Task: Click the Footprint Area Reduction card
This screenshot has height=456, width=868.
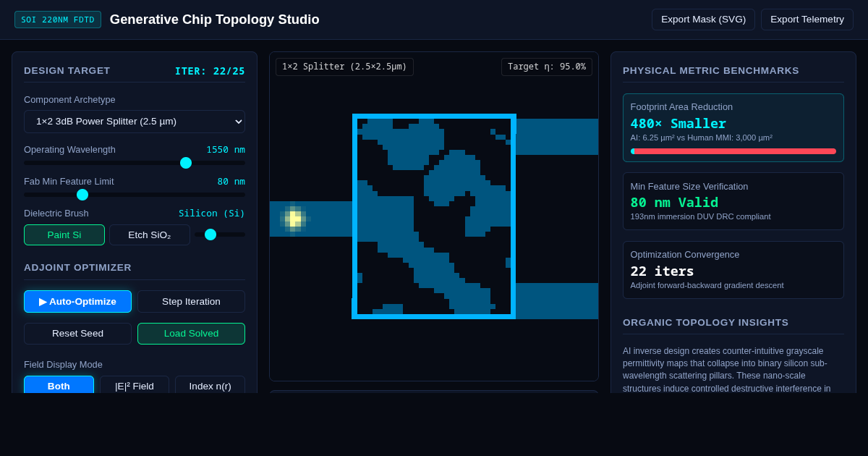Action: coord(733,127)
